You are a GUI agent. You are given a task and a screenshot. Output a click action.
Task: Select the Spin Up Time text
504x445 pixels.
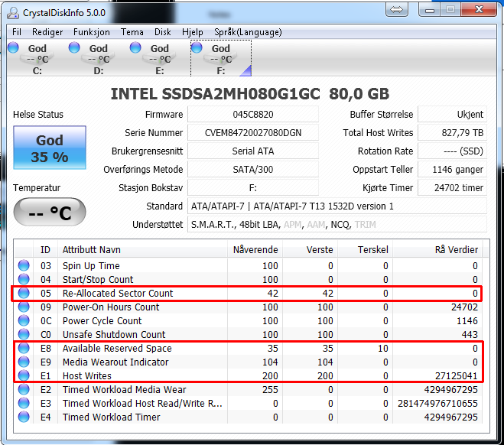pos(91,266)
